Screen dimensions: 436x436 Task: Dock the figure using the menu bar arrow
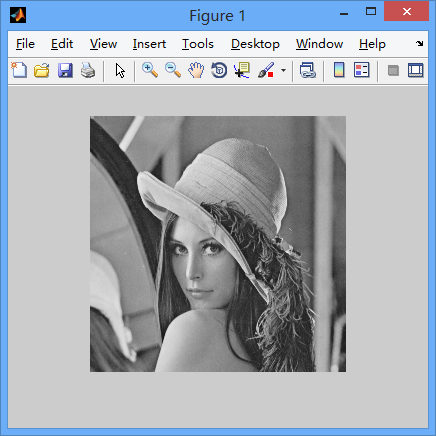tap(419, 43)
